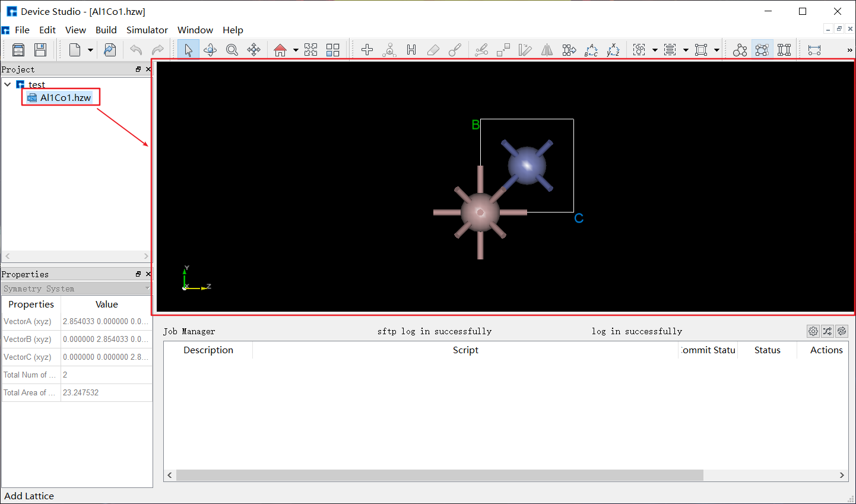Activate the rotate view tool
Image resolution: width=856 pixels, height=504 pixels.
[x=210, y=50]
